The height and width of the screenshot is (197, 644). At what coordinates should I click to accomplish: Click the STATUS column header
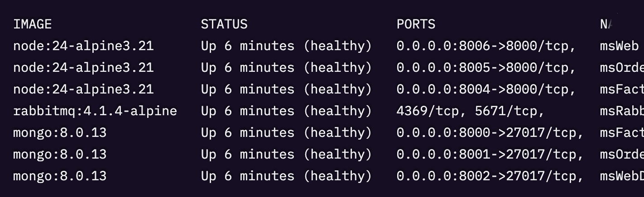224,24
